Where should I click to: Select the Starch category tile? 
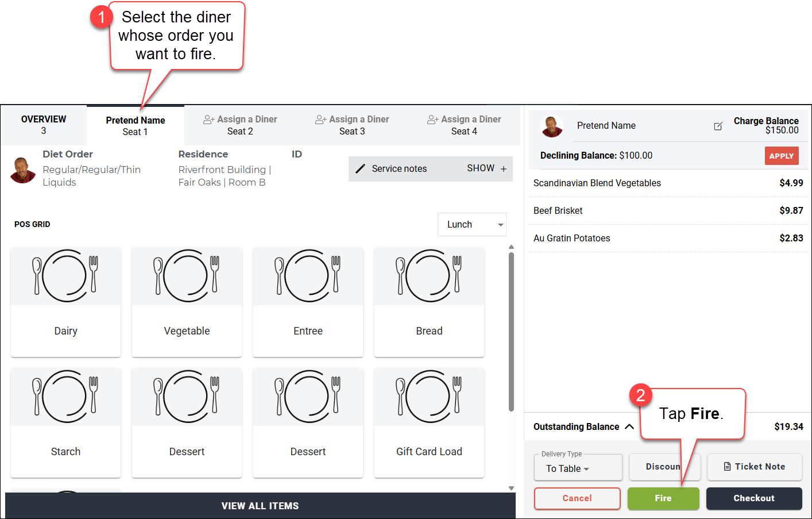65,422
